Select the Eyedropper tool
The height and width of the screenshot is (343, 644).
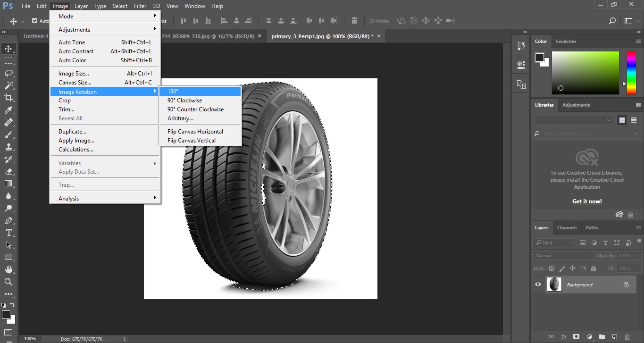[x=8, y=110]
